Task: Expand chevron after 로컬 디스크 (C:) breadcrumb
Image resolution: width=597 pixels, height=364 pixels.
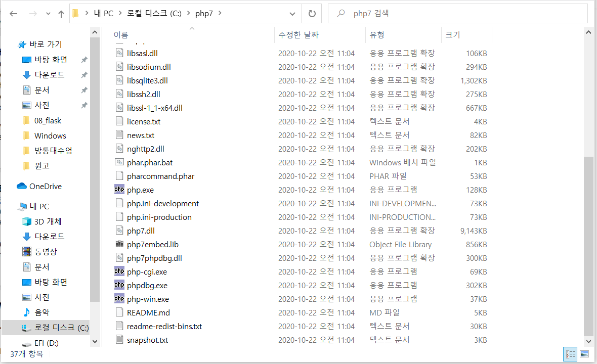Action: tap(189, 13)
